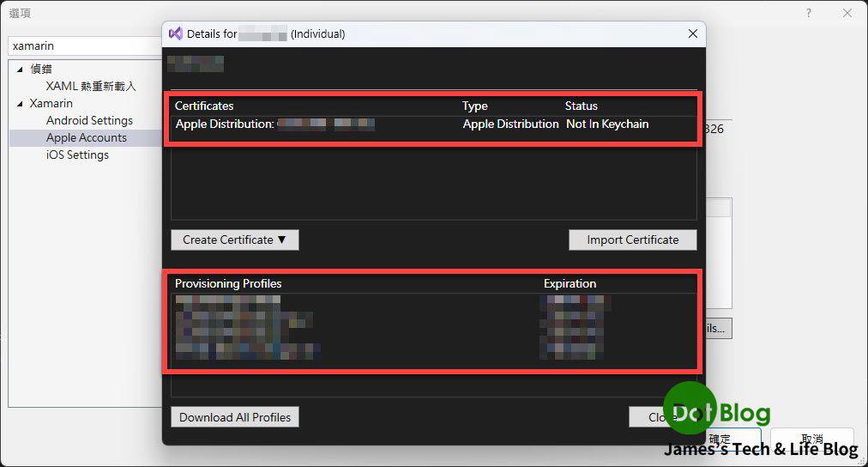Screen dimensions: 868x467
Task: Select XAML 熱重新載入 in the options tree
Action: (91, 86)
